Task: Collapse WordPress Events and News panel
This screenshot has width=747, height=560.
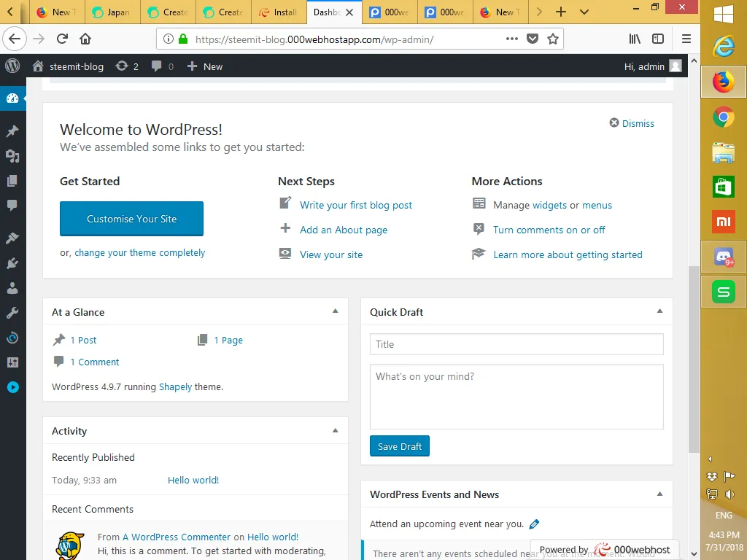Action: click(659, 494)
